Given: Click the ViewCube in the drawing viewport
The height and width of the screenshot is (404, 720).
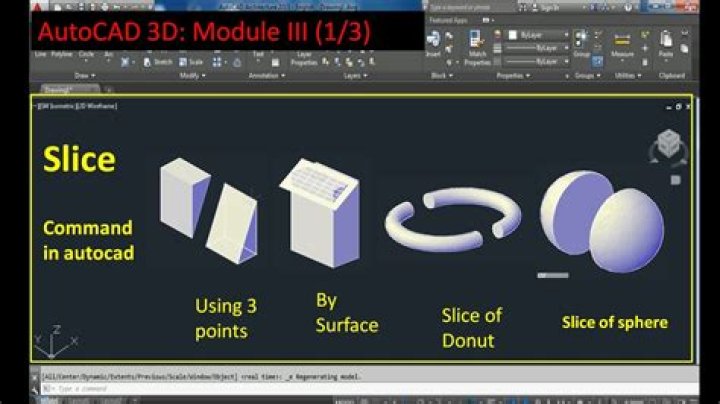Looking at the screenshot, I should (x=669, y=145).
